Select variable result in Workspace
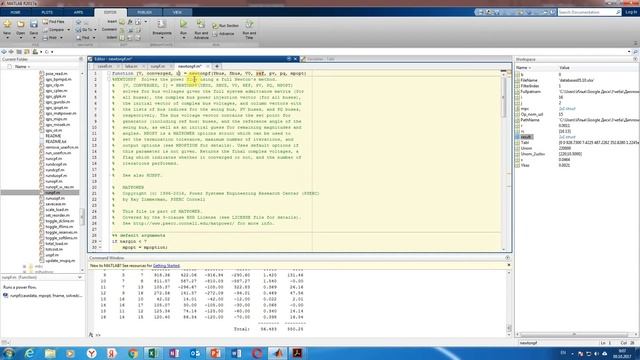 click(x=525, y=137)
